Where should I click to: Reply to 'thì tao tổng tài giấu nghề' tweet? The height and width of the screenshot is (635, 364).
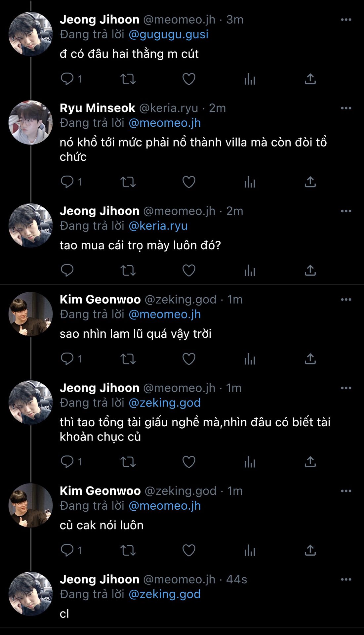(x=67, y=462)
